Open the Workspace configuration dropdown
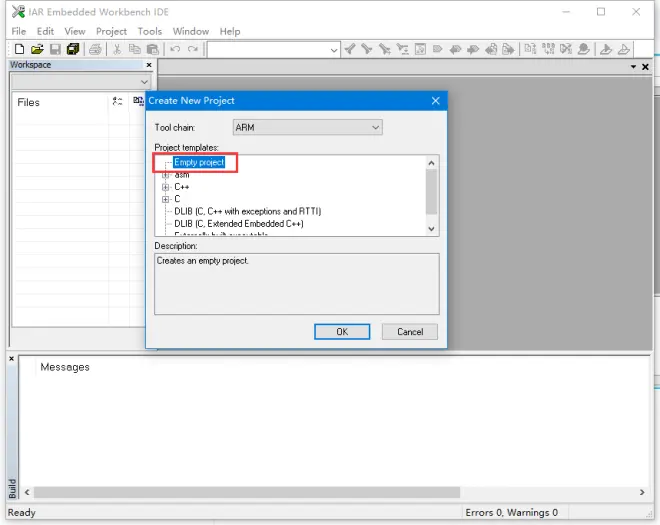Viewport: 660px width, 525px height. [x=80, y=82]
